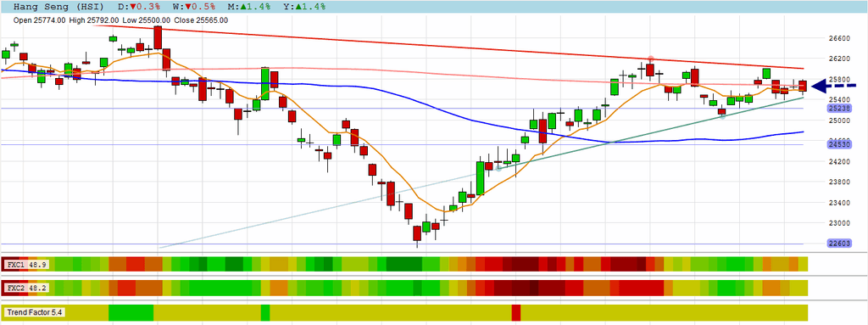
Task: Click the 22603 support level label
Action: point(839,244)
